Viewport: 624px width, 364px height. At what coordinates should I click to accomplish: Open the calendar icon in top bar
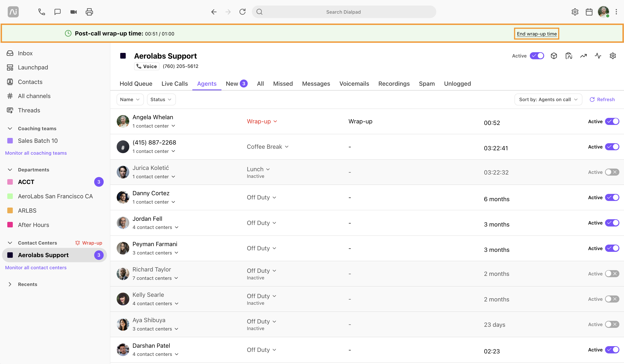pyautogui.click(x=589, y=12)
